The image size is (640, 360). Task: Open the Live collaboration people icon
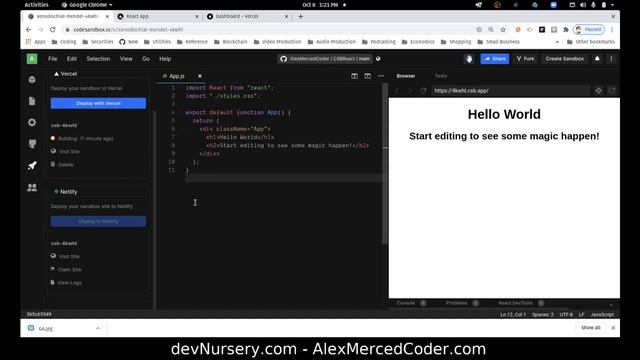coord(32,187)
